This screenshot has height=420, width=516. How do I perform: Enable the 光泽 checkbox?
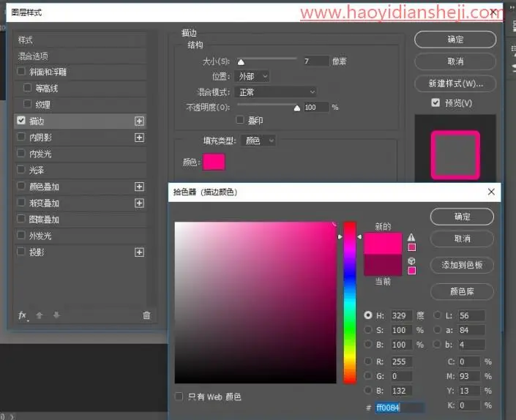point(21,170)
